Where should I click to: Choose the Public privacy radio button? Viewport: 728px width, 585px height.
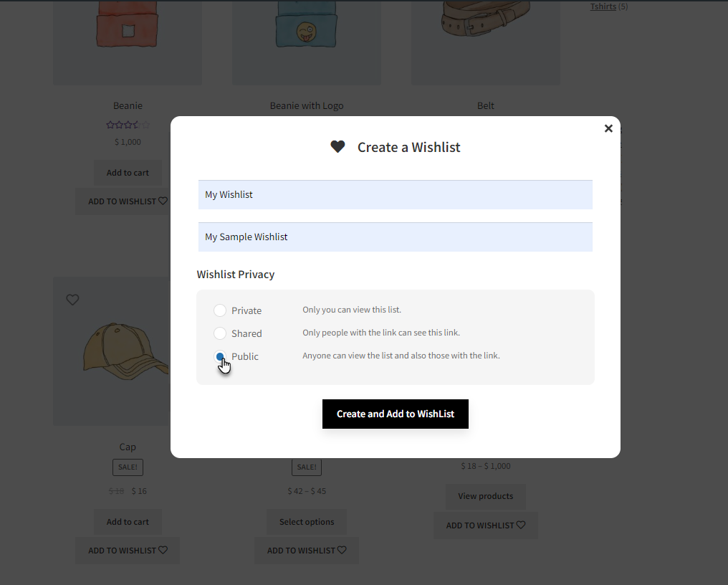pos(219,356)
